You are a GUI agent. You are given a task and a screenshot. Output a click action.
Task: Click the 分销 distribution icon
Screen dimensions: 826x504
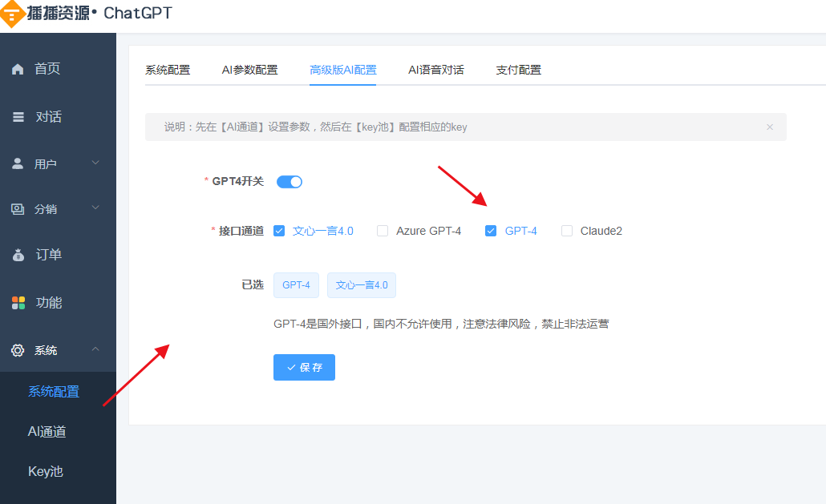(18, 209)
